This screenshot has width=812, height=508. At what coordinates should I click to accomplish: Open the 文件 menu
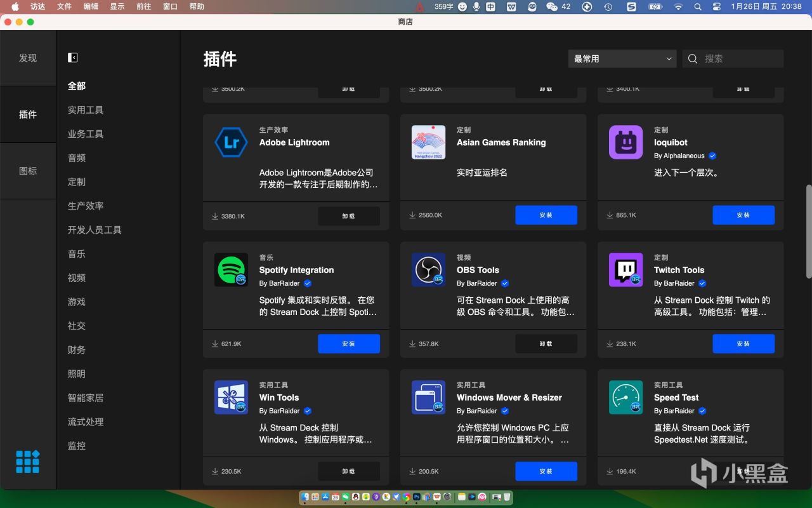click(x=64, y=6)
